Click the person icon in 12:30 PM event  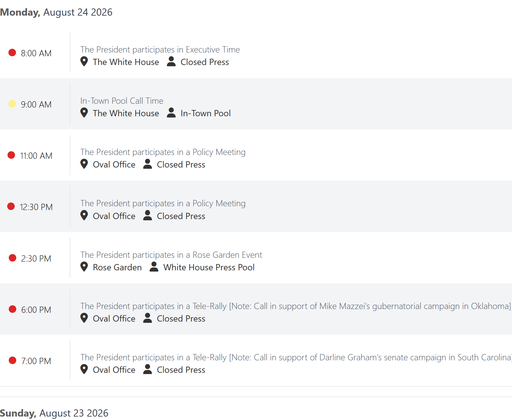click(148, 215)
